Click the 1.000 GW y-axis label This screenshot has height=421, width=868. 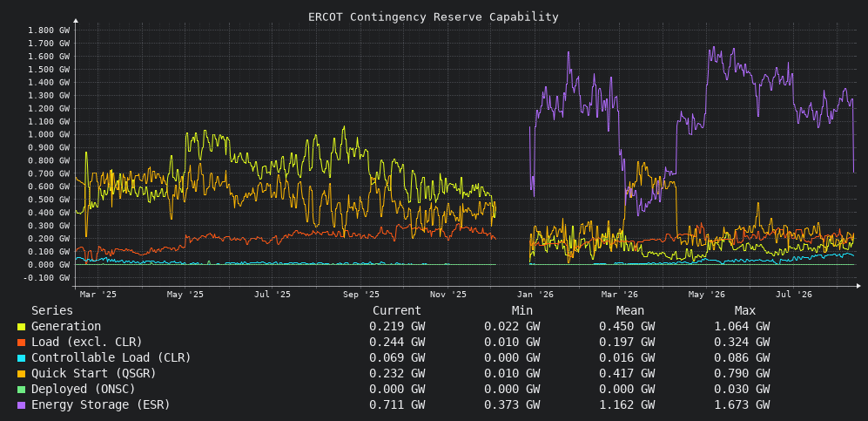(49, 134)
